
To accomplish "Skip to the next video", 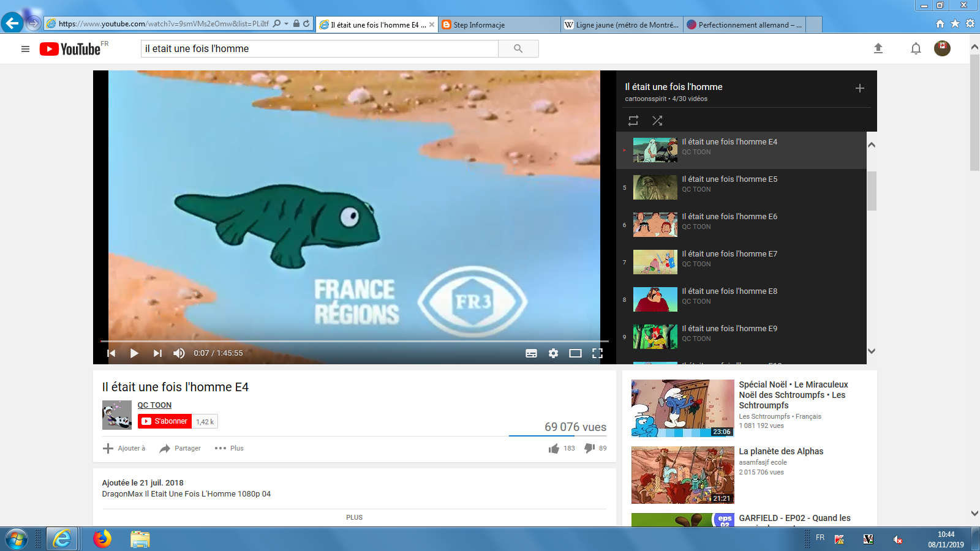I will click(157, 353).
